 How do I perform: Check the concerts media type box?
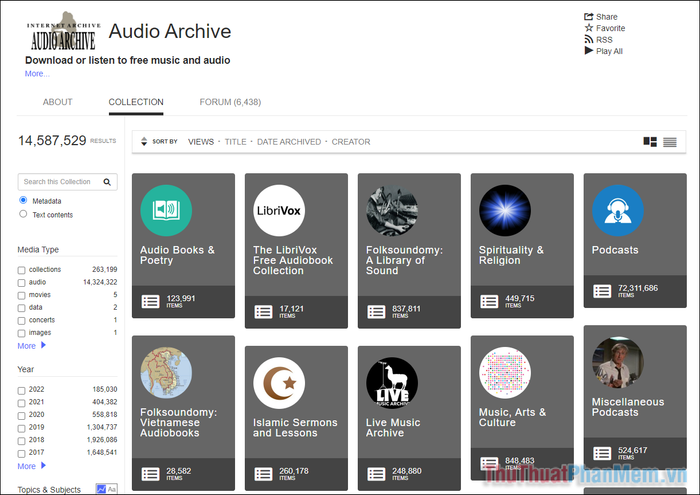click(21, 320)
